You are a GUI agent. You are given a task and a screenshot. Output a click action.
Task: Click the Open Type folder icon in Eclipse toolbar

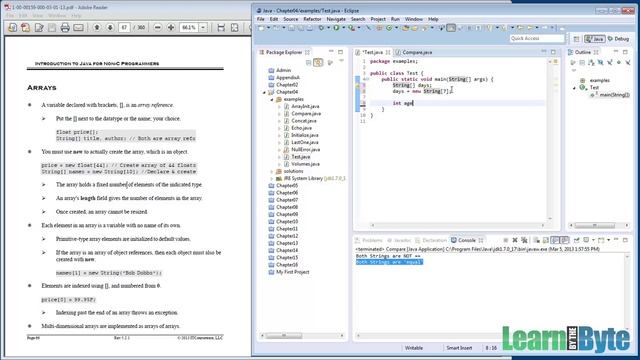point(405,28)
